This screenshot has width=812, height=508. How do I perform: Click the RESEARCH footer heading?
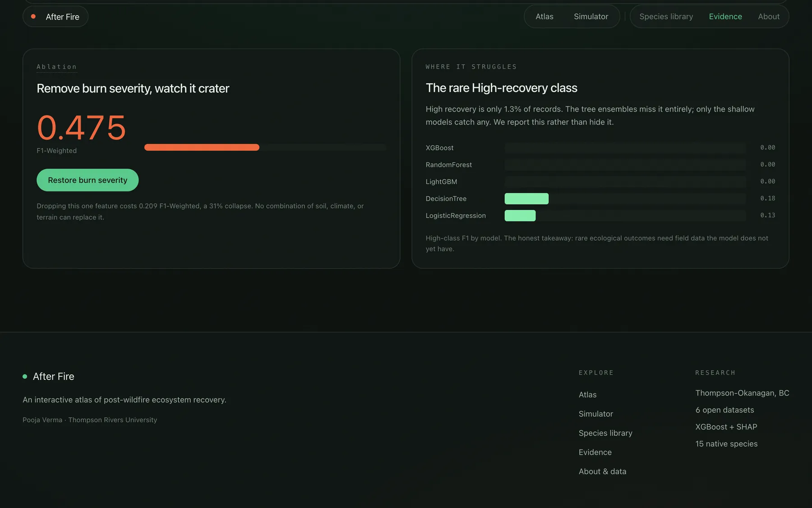(x=715, y=373)
